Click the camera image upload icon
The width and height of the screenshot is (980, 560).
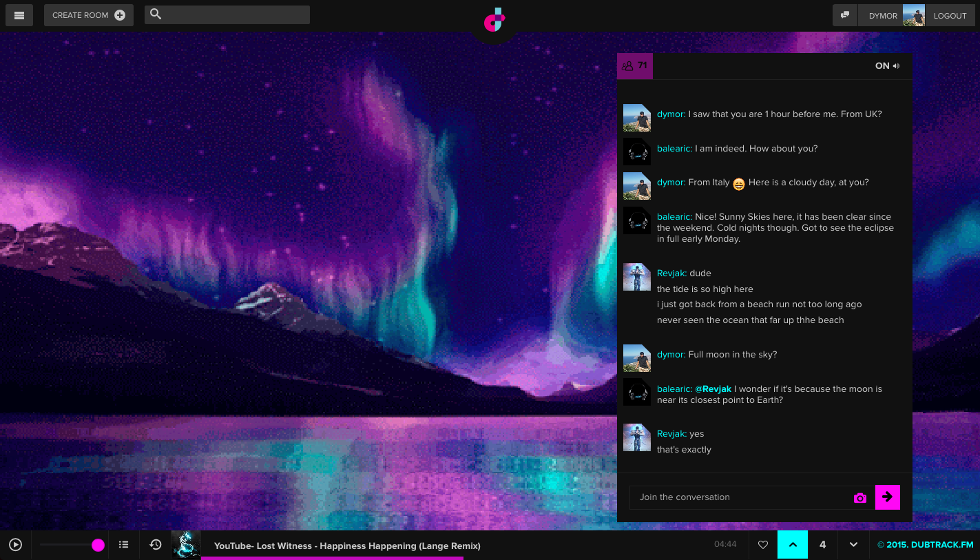click(x=860, y=497)
